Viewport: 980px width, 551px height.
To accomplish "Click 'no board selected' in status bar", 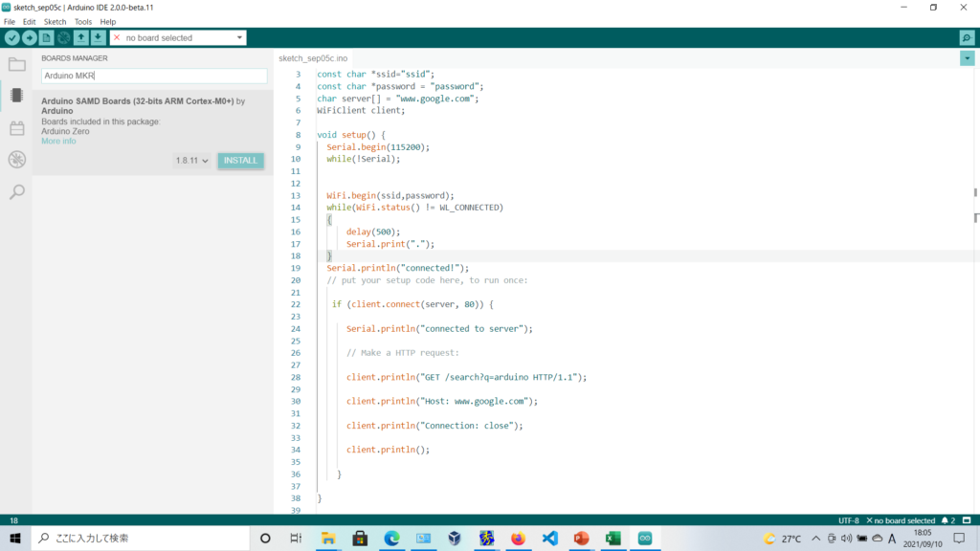I will point(901,520).
